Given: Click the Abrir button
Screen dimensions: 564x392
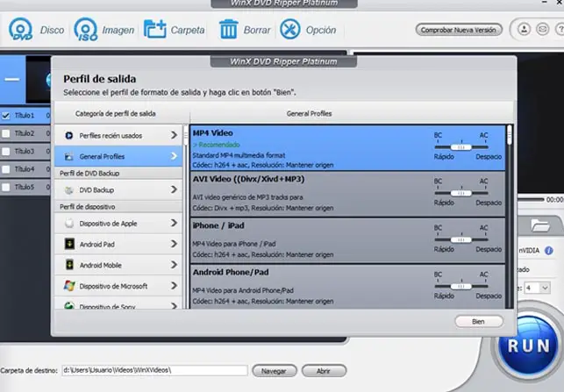Looking at the screenshot, I should [324, 371].
